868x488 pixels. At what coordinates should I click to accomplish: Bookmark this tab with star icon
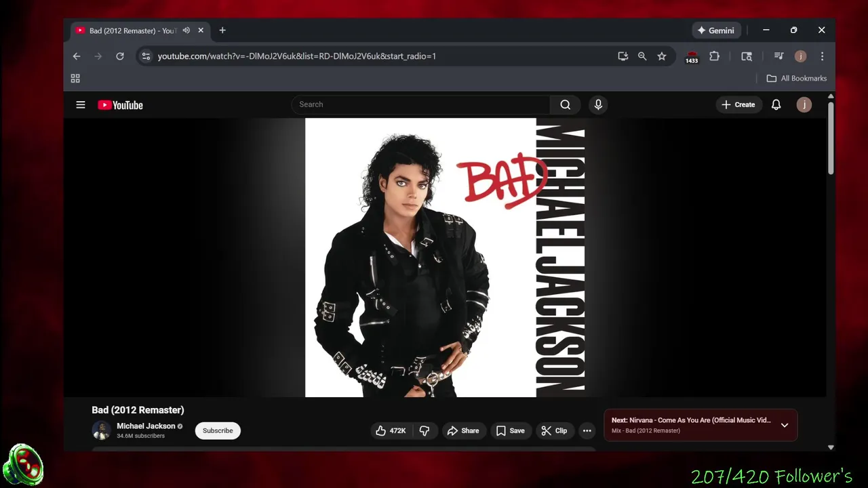(662, 56)
